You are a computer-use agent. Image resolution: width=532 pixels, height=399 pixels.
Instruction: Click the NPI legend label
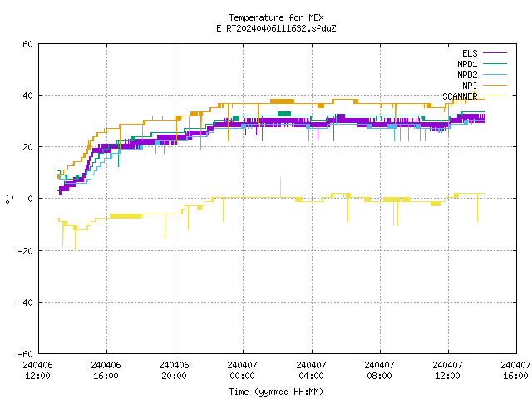[470, 86]
